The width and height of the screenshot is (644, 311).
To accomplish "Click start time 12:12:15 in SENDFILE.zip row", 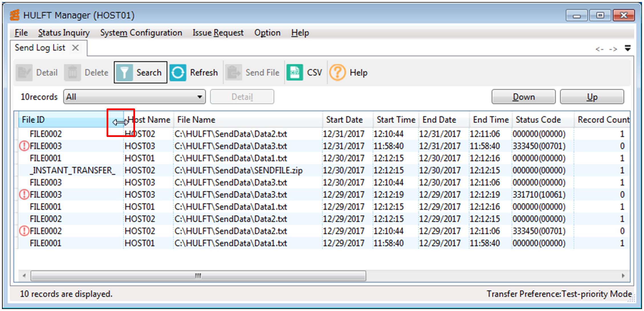I will pos(388,171).
